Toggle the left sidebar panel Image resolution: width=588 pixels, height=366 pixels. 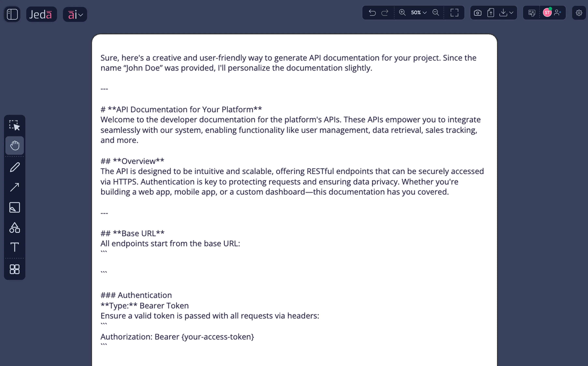[12, 14]
